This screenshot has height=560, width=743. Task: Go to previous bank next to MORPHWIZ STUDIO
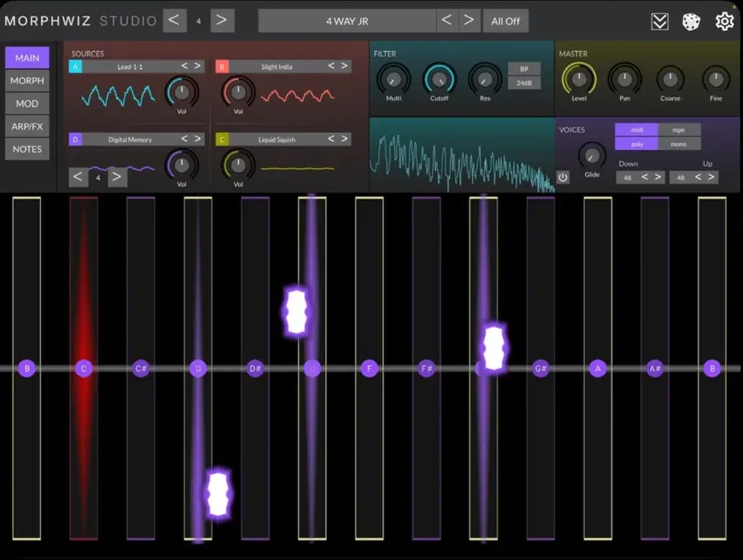click(x=175, y=21)
